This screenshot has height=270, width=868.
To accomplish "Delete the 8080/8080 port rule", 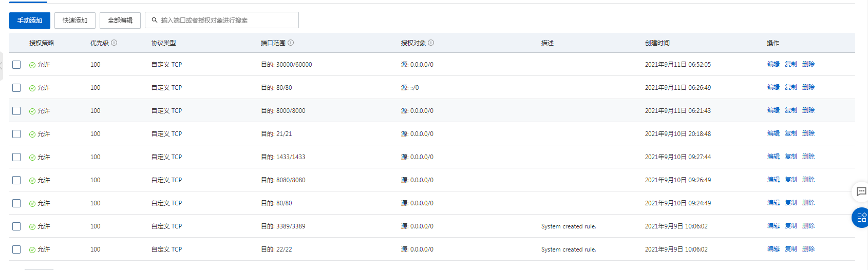I will click(808, 180).
